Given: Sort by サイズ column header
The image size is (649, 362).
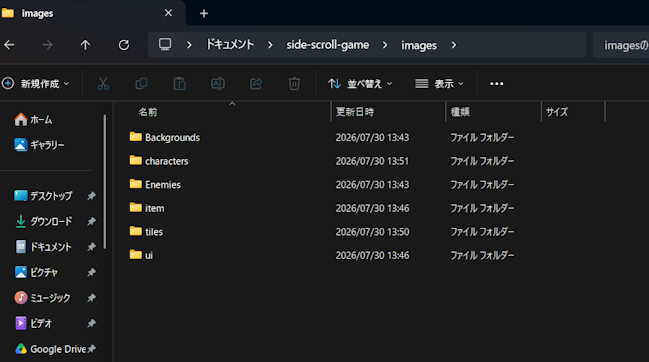Looking at the screenshot, I should coord(557,112).
